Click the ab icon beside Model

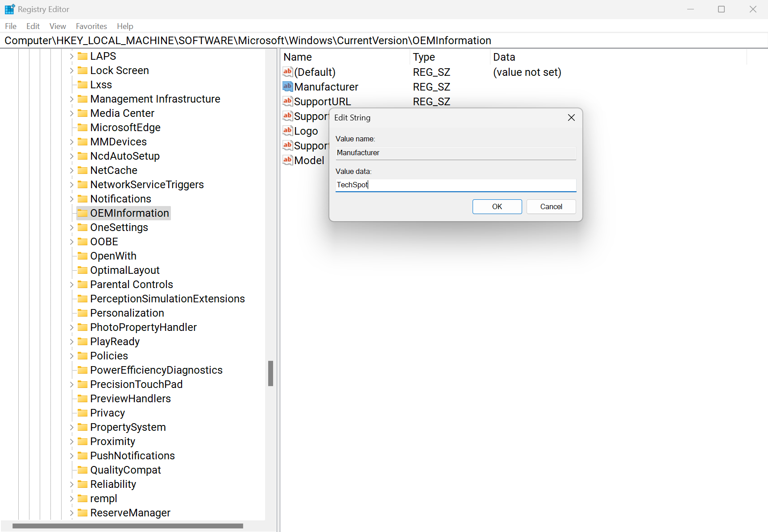click(x=287, y=160)
